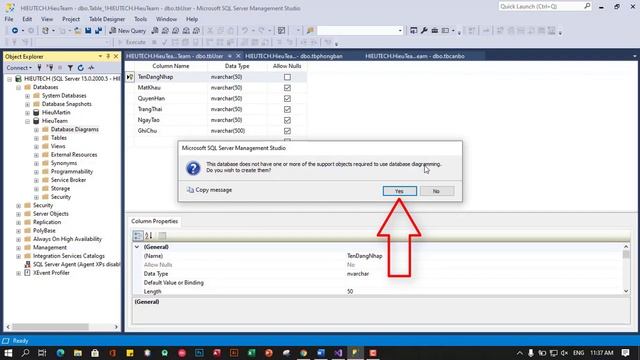
Task: Open the File menu
Action: [9, 19]
